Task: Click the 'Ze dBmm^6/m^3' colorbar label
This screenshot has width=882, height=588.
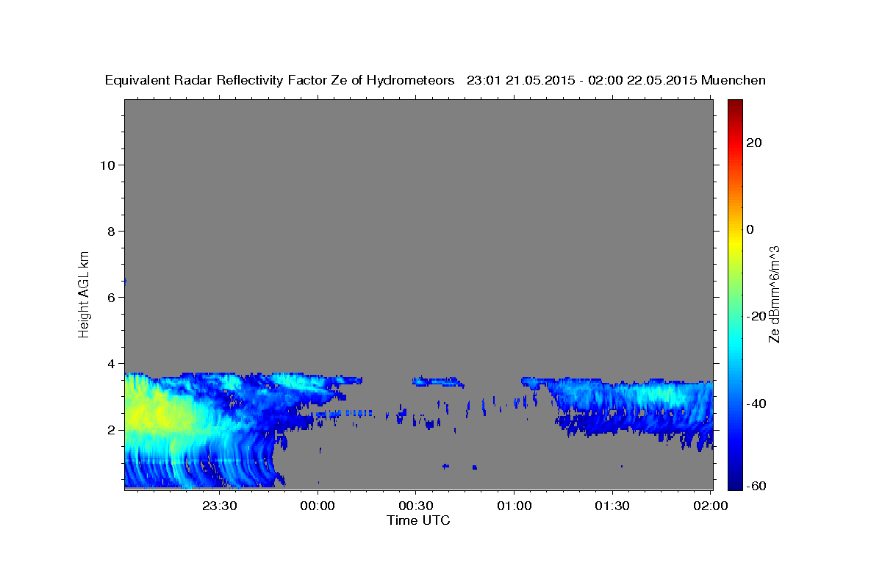Action: click(774, 294)
